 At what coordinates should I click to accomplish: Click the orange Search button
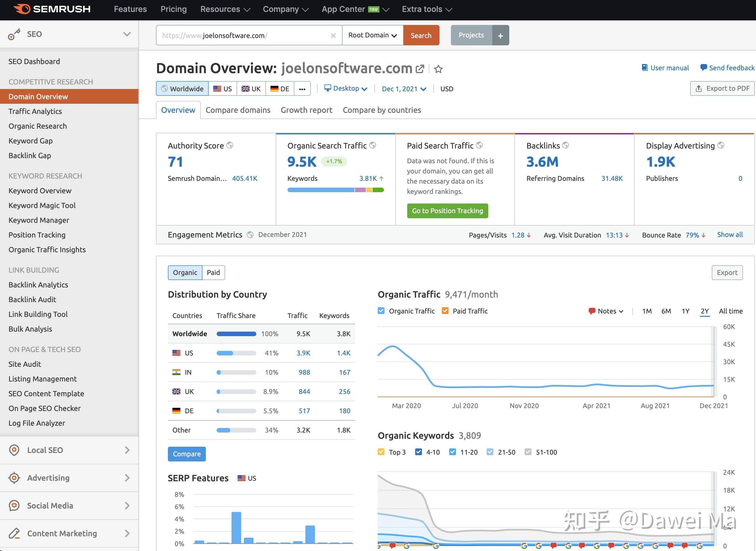point(421,35)
